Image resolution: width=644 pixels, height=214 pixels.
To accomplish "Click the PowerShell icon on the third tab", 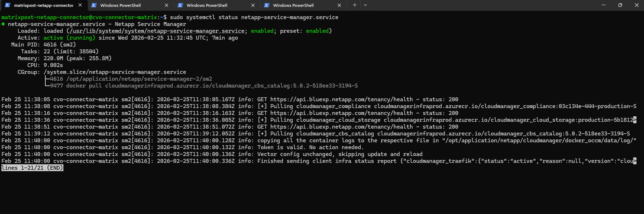I will point(180,5).
